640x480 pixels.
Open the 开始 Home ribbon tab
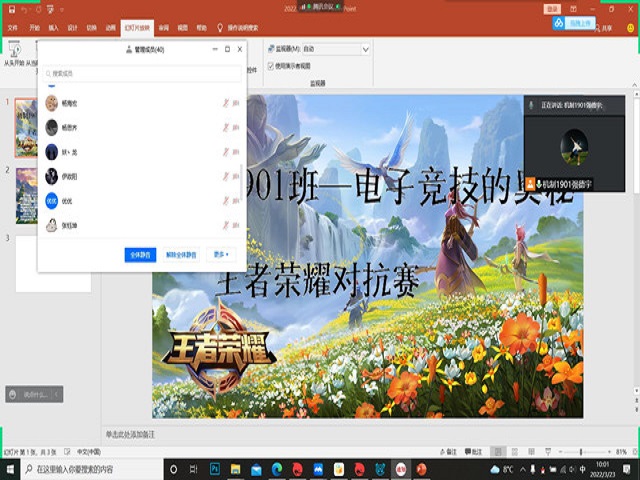[x=35, y=28]
